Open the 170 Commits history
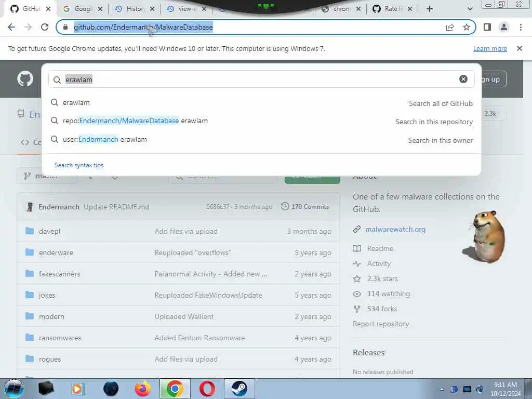Viewport: 532px width, 399px height. (305, 207)
